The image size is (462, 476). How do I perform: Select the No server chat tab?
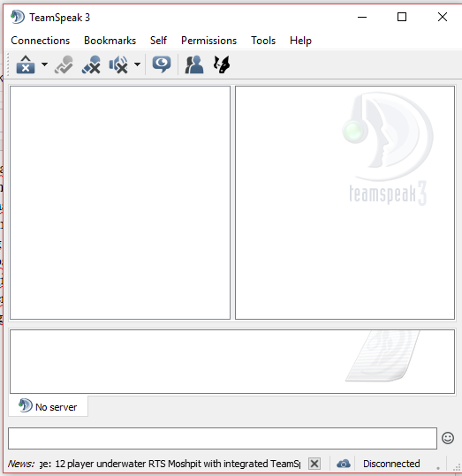coord(49,406)
